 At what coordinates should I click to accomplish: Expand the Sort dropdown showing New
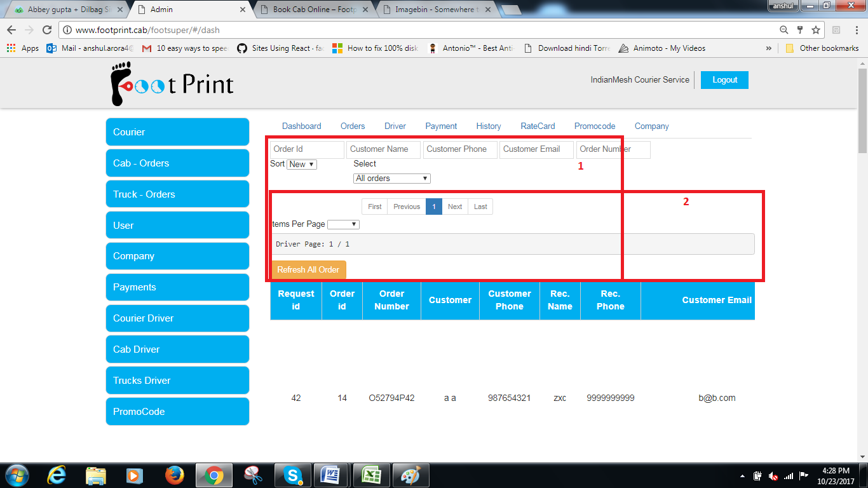302,164
